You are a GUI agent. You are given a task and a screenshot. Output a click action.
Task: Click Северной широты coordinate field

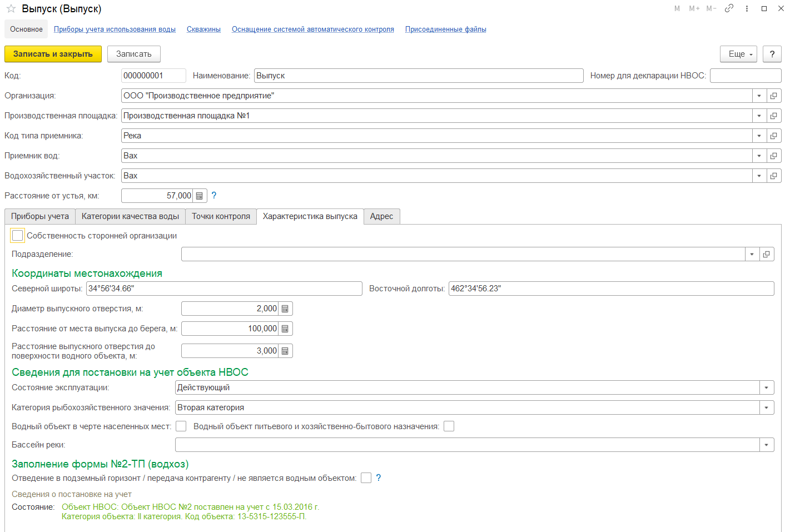pos(224,289)
